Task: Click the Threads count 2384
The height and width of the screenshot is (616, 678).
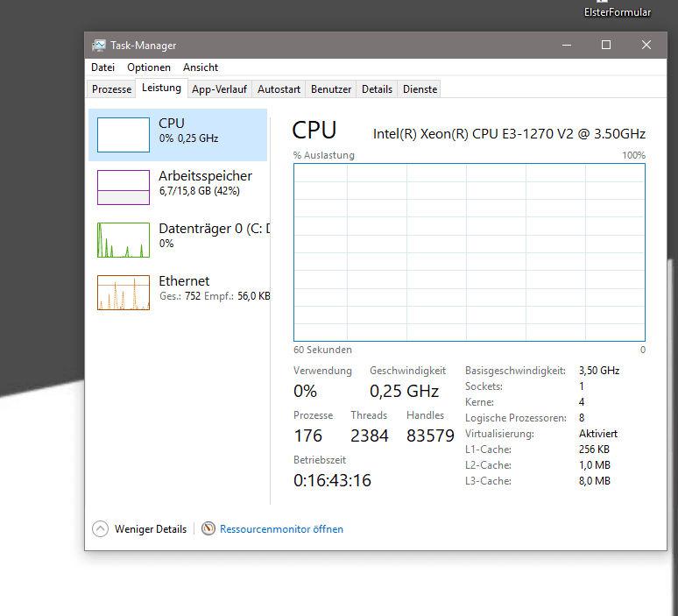Action: tap(370, 435)
